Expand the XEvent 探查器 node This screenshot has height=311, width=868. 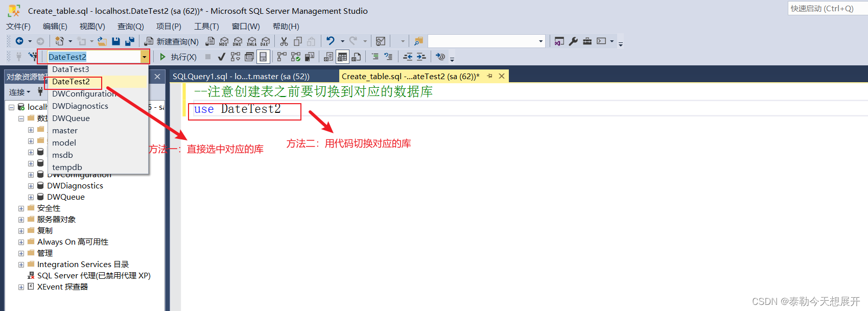point(21,287)
